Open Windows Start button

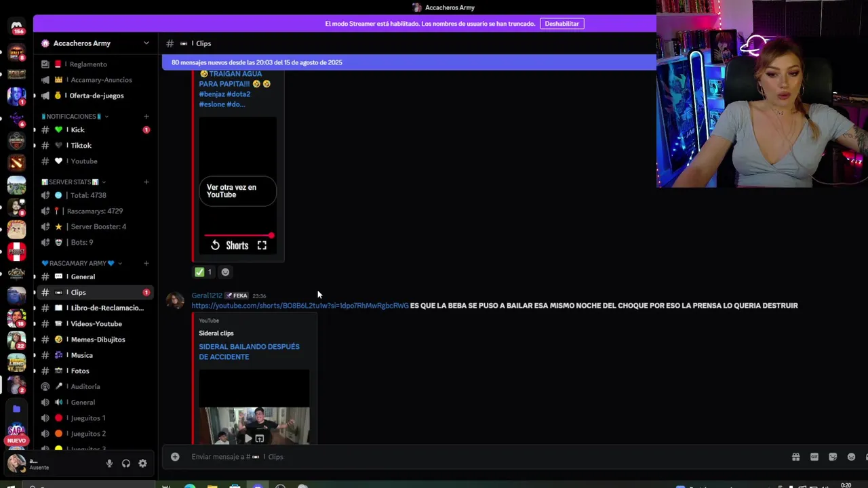[10, 486]
